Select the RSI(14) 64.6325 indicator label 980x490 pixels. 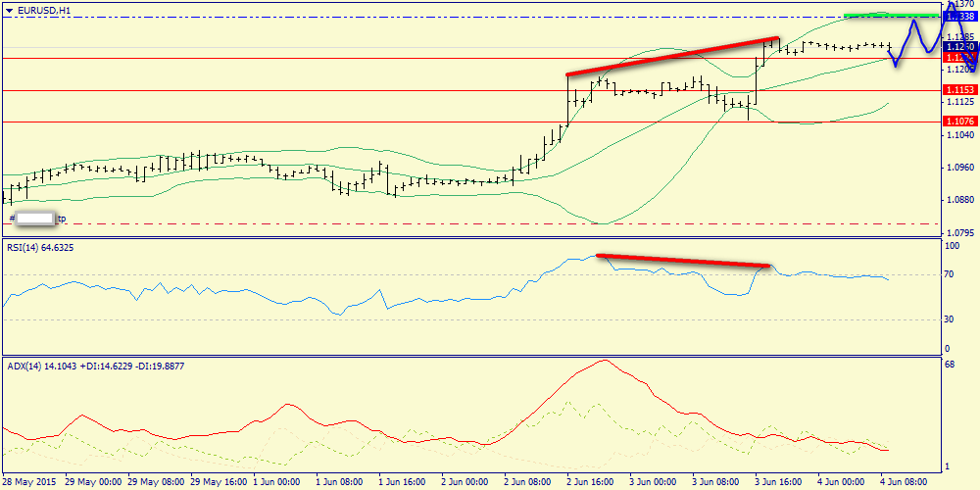tap(39, 248)
